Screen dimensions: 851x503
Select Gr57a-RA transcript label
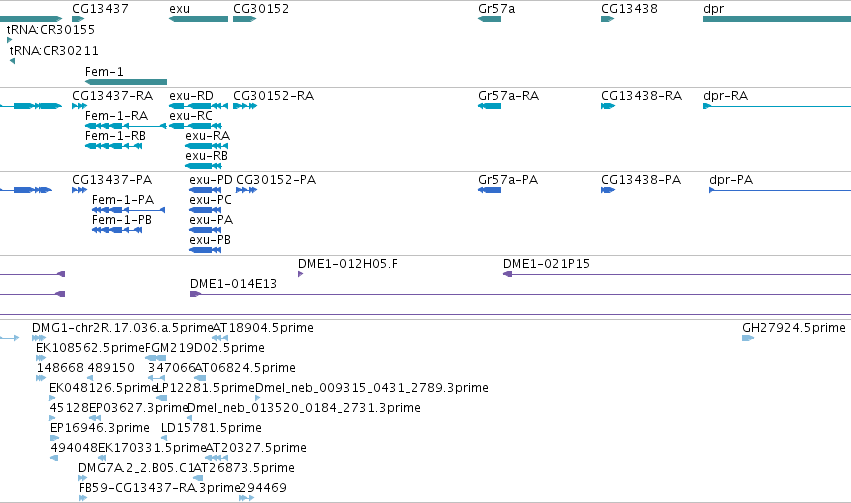coord(509,95)
